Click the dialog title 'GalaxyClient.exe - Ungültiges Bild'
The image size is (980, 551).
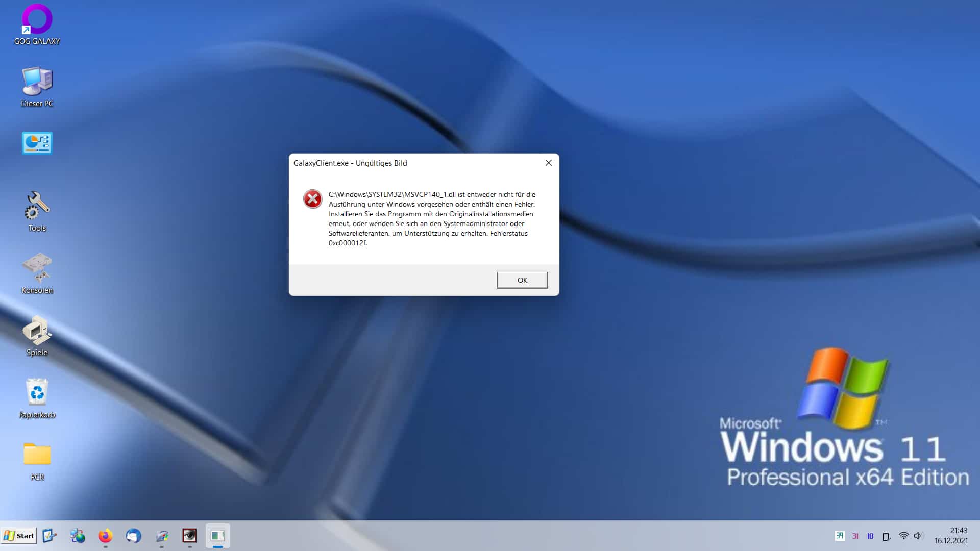350,163
